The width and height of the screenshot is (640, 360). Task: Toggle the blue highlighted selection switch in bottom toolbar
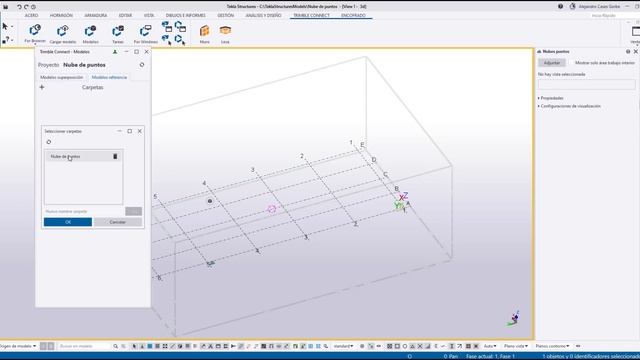(x=150, y=346)
